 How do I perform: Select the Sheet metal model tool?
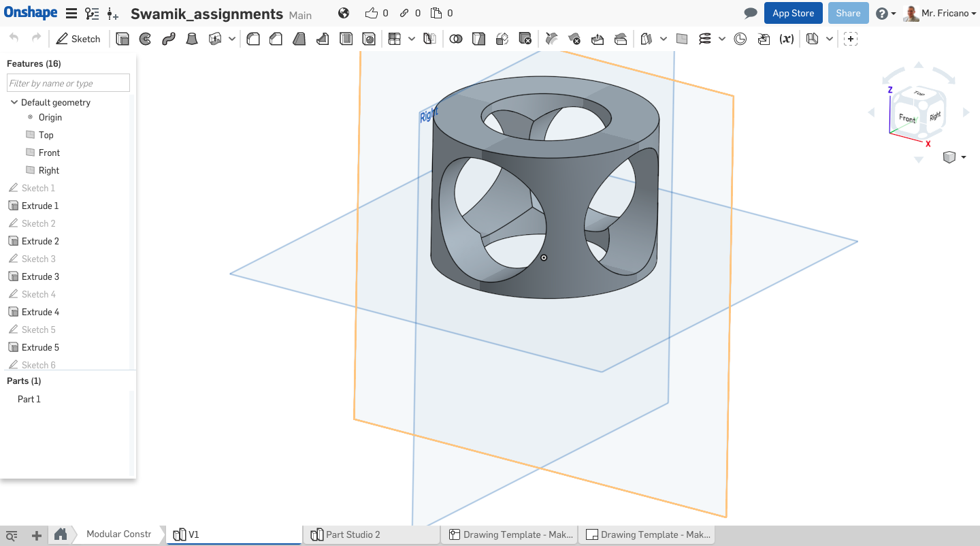(812, 39)
